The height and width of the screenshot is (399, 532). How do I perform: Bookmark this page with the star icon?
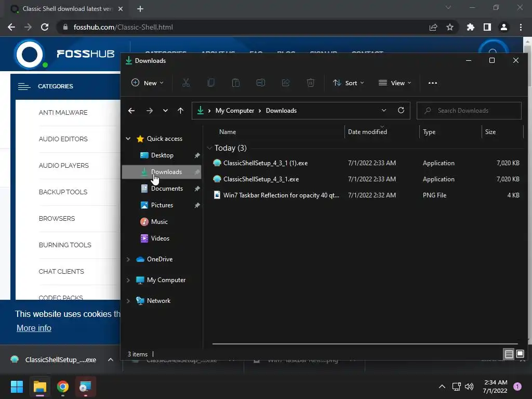[450, 27]
